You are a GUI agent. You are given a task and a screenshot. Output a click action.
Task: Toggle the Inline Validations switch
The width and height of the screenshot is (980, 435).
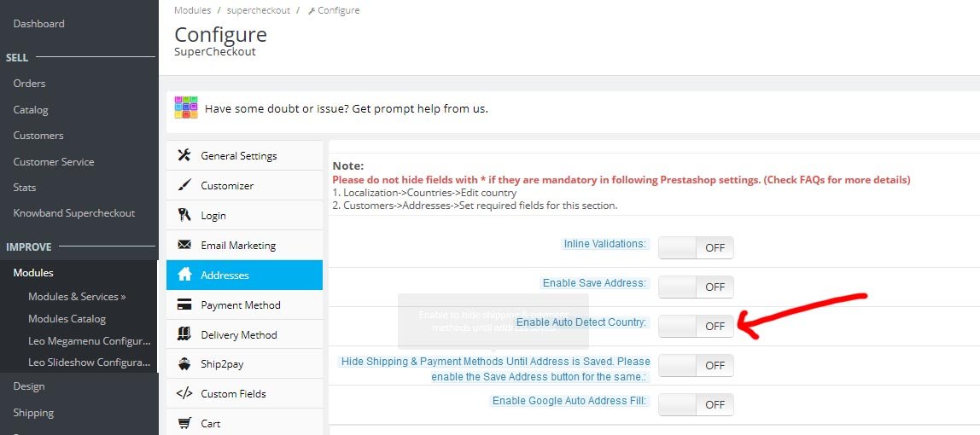696,247
